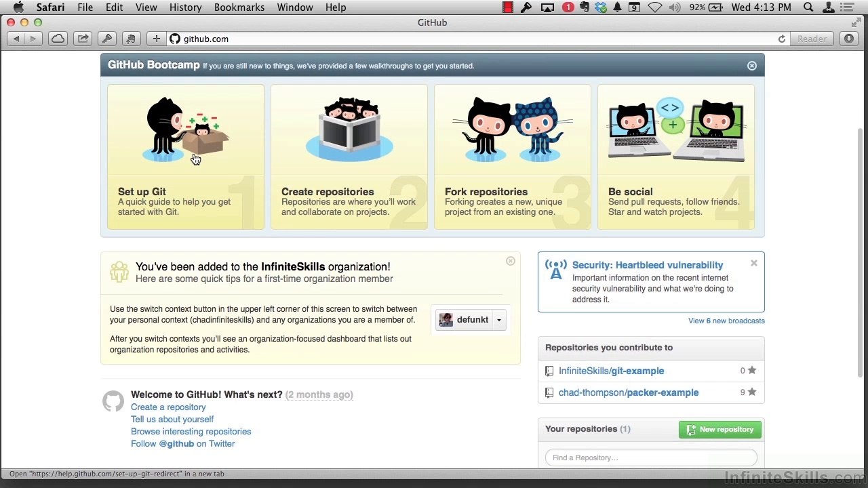Reload the page with the refresh arrow

(782, 39)
